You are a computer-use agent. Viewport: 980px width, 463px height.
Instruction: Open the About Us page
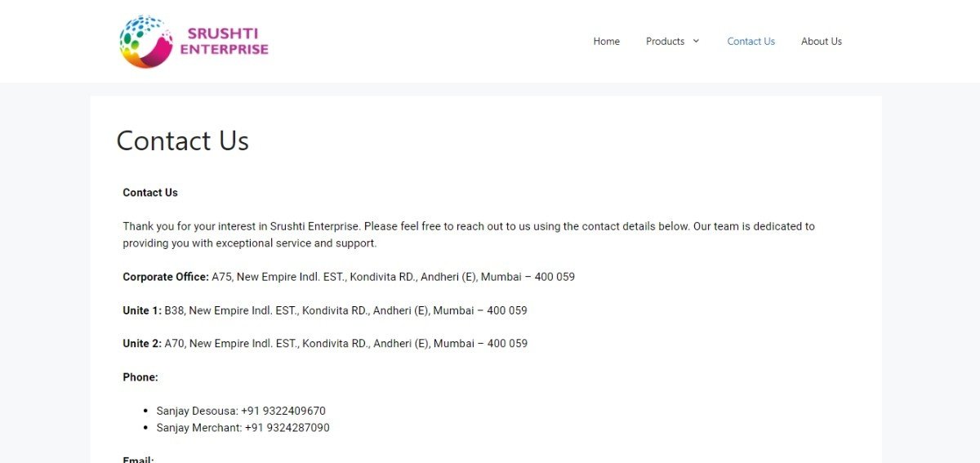pos(821,42)
